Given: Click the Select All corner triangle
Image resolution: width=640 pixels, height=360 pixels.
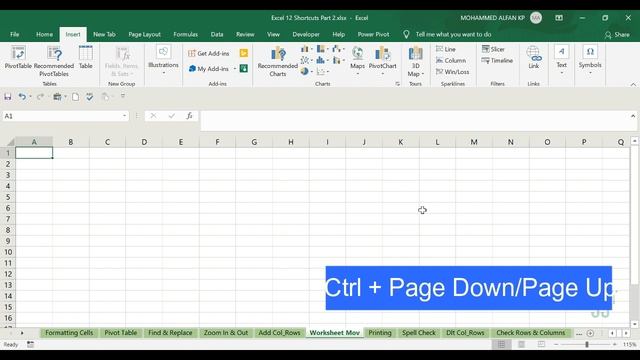Looking at the screenshot, I should [10, 142].
